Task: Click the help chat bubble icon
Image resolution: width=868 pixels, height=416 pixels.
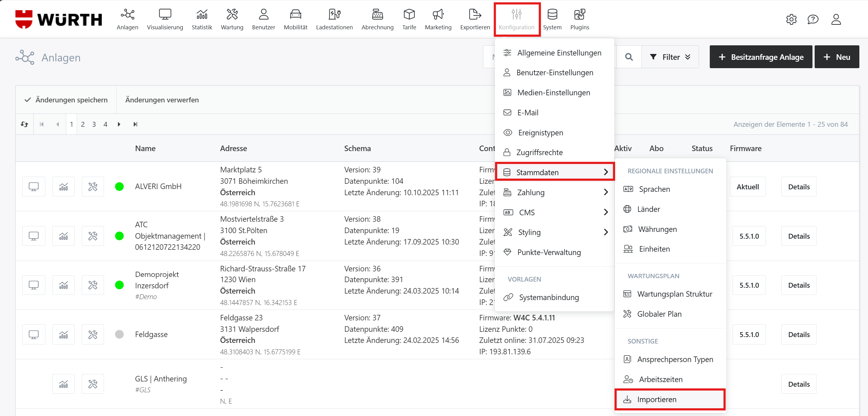Action: point(812,19)
